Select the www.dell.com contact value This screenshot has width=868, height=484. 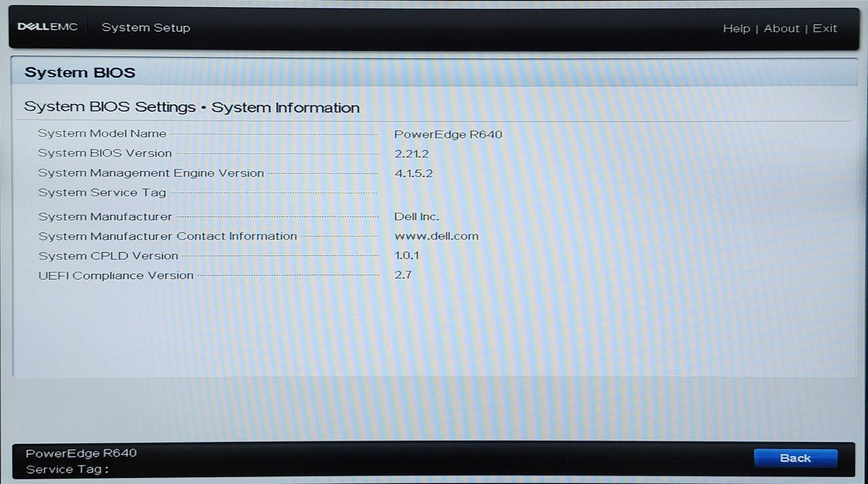436,236
